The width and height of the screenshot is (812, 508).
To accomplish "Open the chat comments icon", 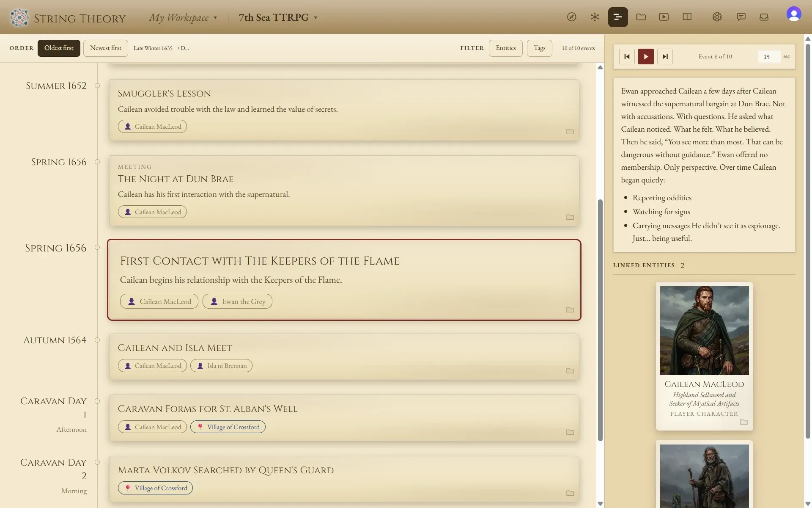I will (741, 17).
